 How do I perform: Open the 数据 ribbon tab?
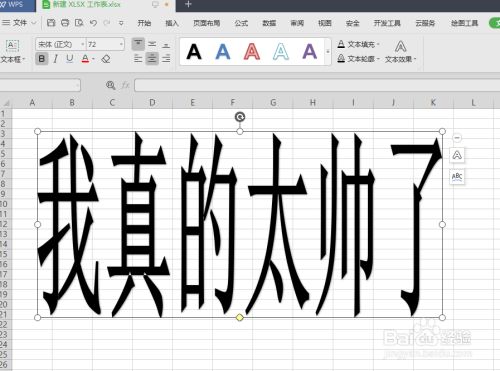pyautogui.click(x=269, y=23)
